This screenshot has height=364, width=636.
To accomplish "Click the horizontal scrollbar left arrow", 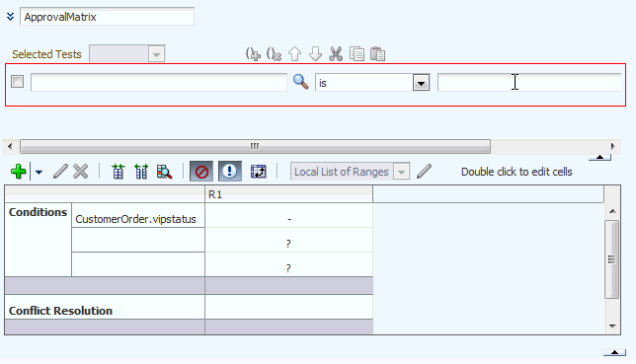I will point(10,146).
